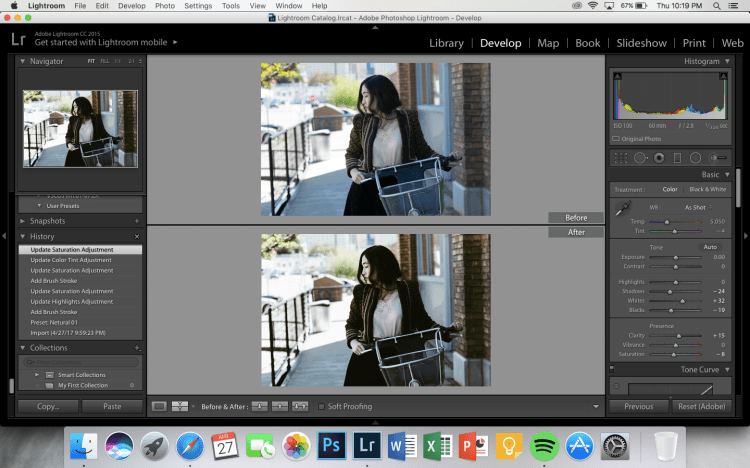Expand the Smart Collections folder

click(37, 375)
